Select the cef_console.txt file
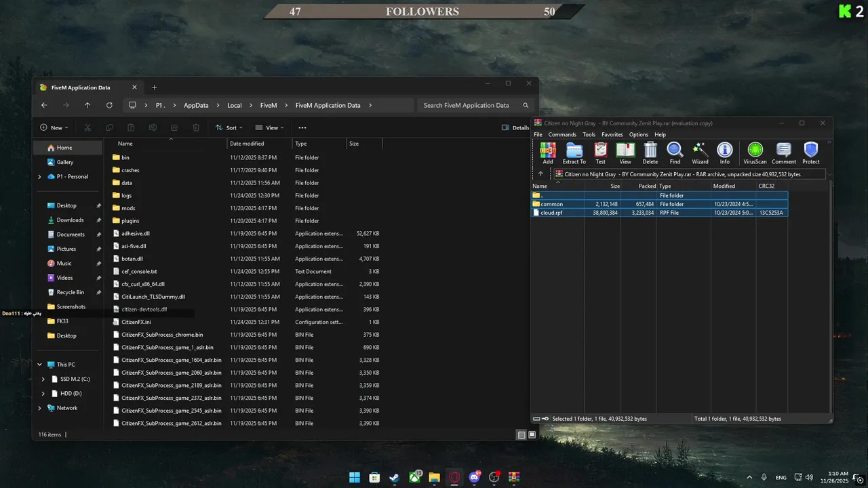The height and width of the screenshot is (488, 868). [247, 271]
